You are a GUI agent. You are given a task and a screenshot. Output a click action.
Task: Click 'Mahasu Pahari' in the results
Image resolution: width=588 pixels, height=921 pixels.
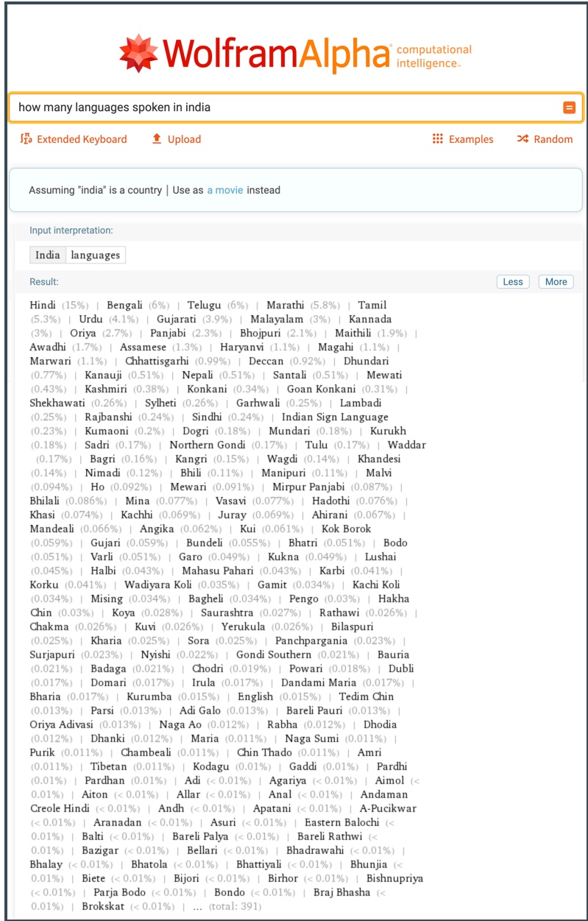pyautogui.click(x=218, y=571)
